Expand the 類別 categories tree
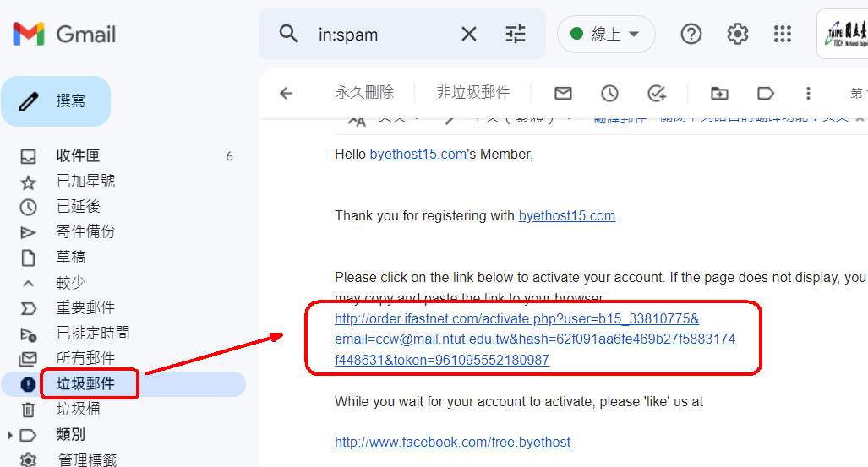 pyautogui.click(x=10, y=436)
